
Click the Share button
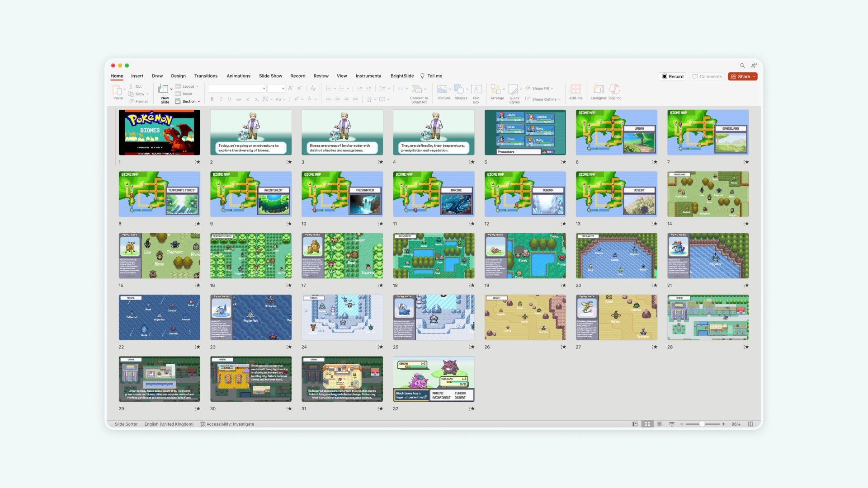[x=742, y=76]
